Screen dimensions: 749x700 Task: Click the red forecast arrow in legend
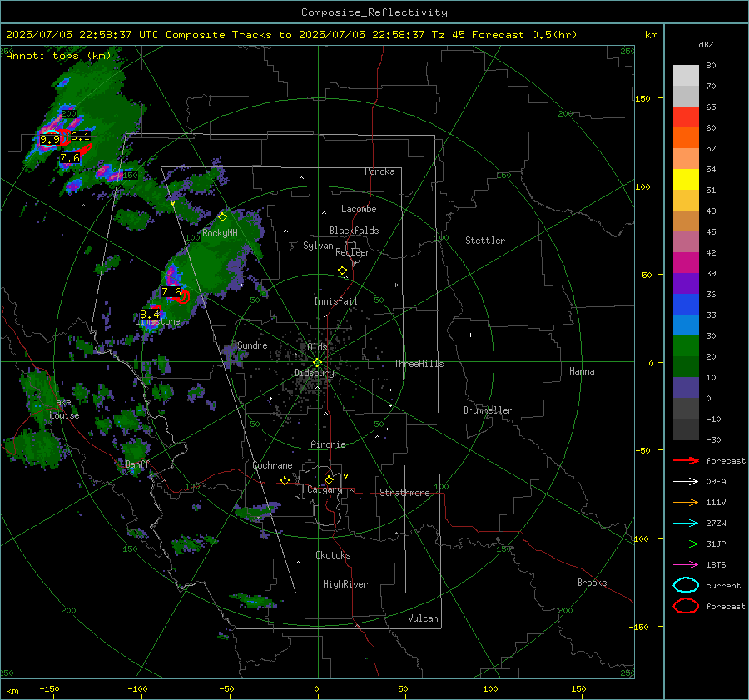coord(686,460)
